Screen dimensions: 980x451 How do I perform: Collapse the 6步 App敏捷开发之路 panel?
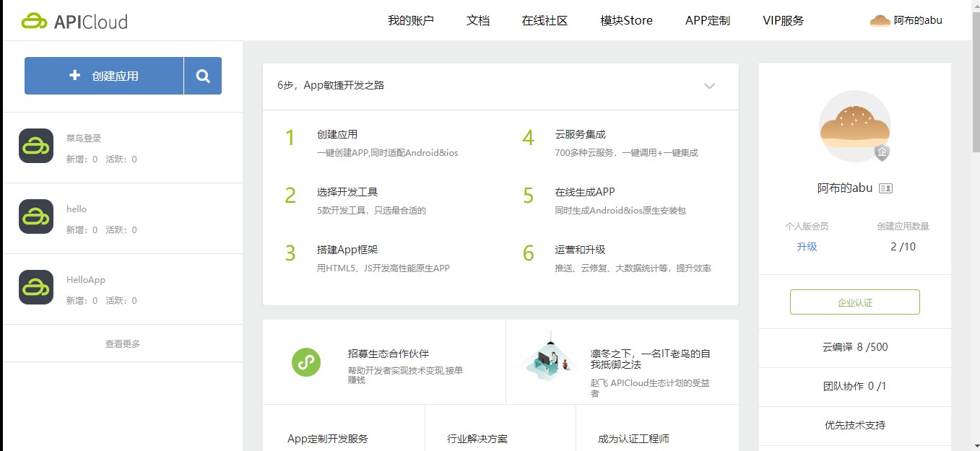coord(709,85)
